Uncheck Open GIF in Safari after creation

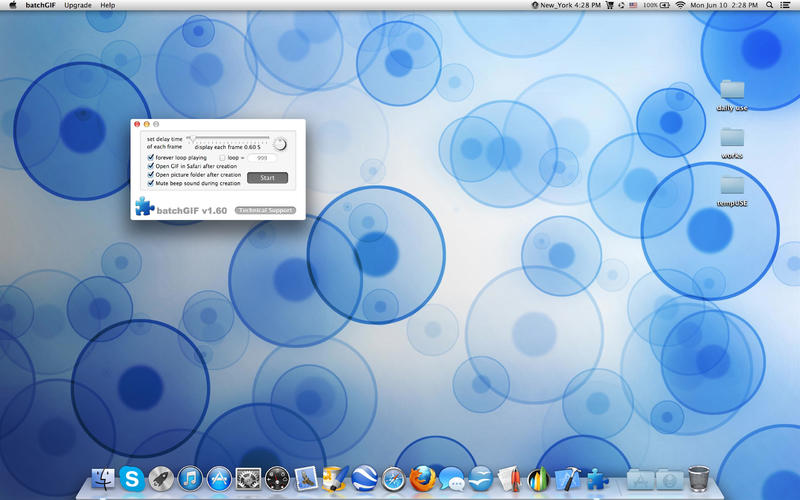click(151, 166)
